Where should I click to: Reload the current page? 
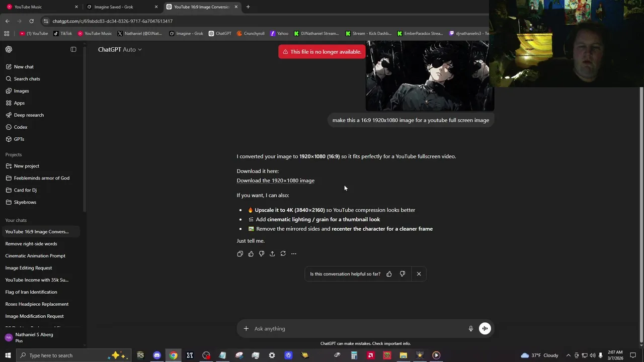tap(31, 21)
